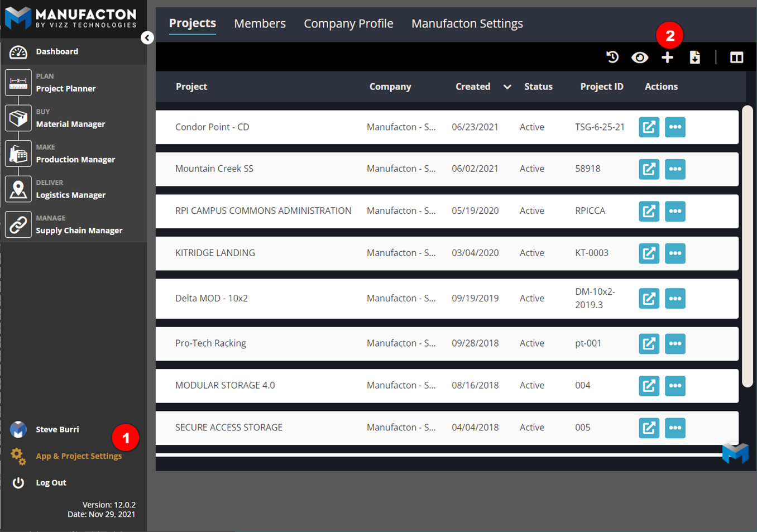The image size is (757, 532).
Task: Click App & Project Settings link
Action: [78, 456]
